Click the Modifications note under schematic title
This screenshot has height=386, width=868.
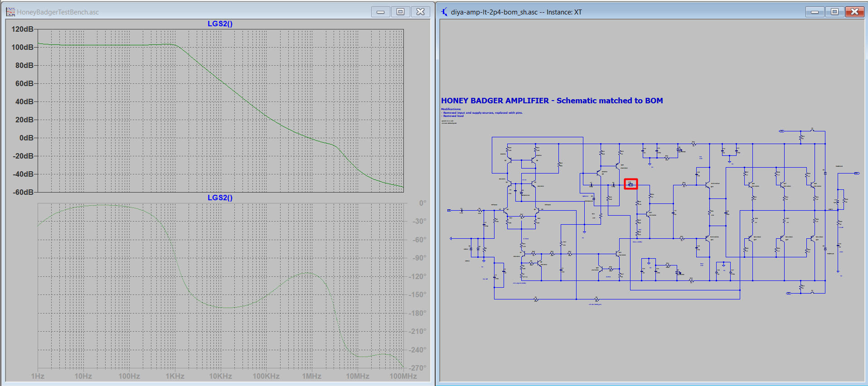[x=482, y=112]
